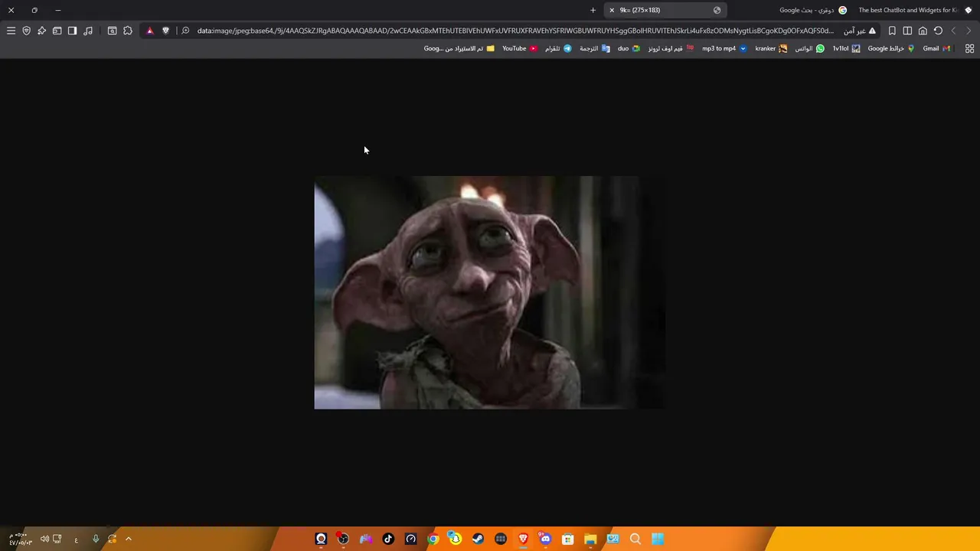Open the split view icon

(x=907, y=31)
